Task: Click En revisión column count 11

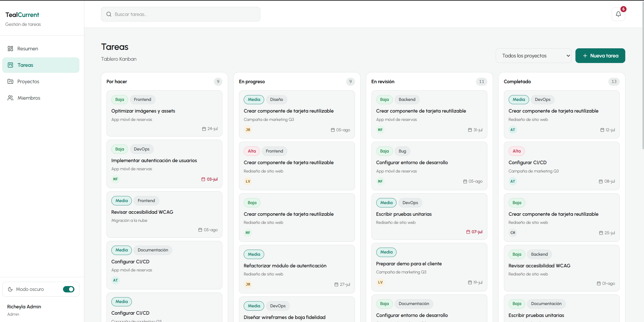Action: (482, 81)
